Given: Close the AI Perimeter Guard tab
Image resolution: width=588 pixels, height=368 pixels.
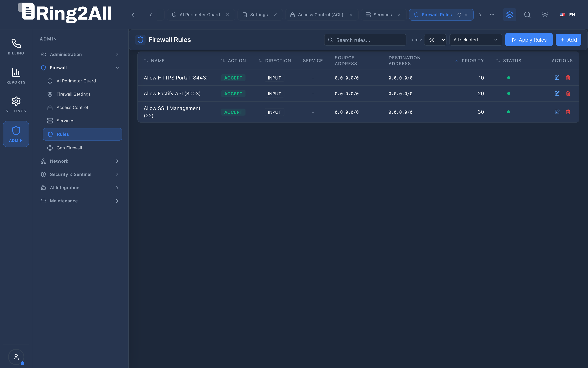Looking at the screenshot, I should coord(227,15).
